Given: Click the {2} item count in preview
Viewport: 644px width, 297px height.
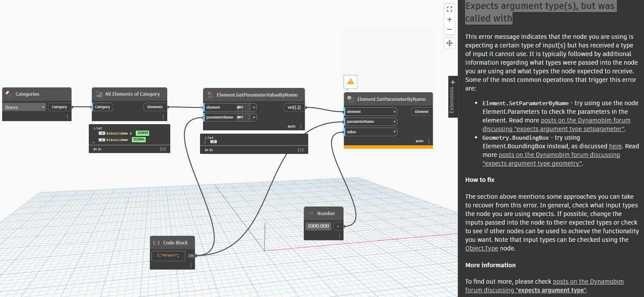Looking at the screenshot, I should click(x=163, y=149).
